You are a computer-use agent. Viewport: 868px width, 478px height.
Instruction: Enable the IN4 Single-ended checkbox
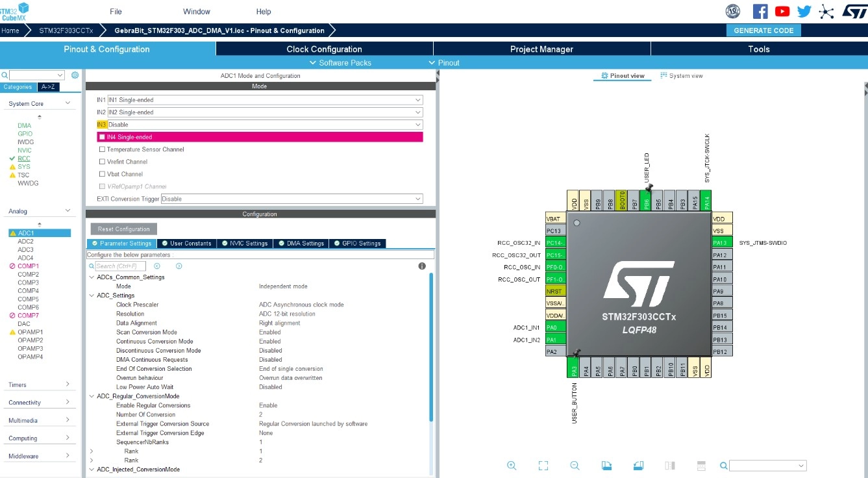point(102,137)
